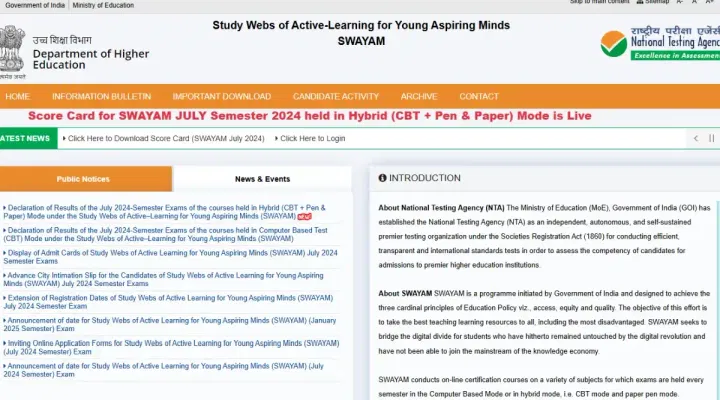Open Hybrid mode results declaration notice
720x400 pixels.
(164, 212)
